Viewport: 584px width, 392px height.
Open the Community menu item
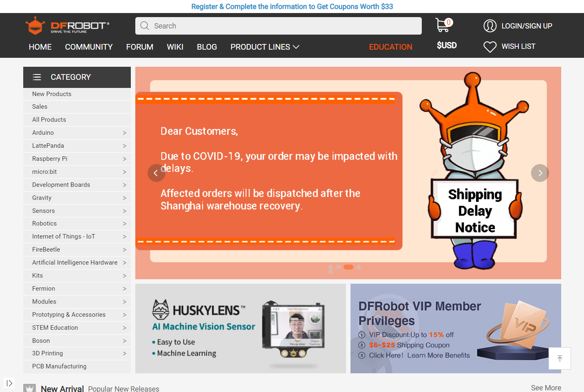[x=89, y=47]
